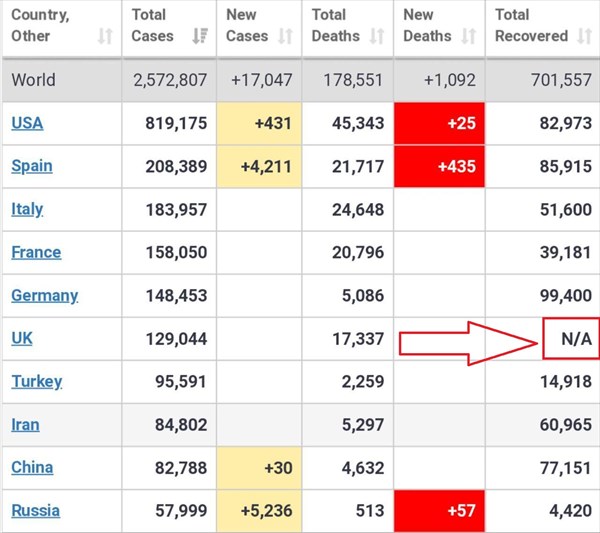
Task: Select China total cases 82,788
Action: (x=181, y=468)
